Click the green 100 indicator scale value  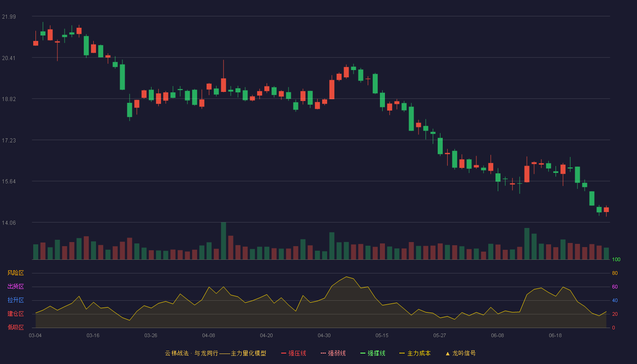(x=616, y=260)
